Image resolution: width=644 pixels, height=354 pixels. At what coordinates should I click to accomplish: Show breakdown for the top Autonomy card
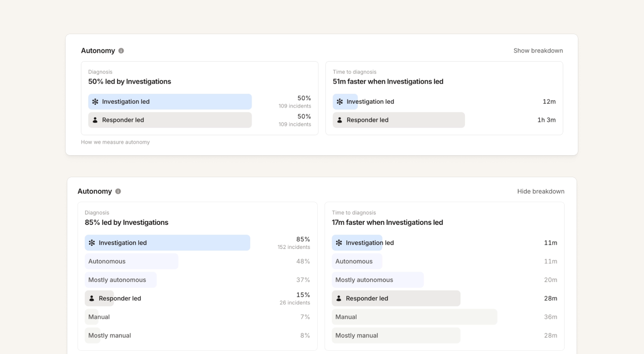coord(538,51)
